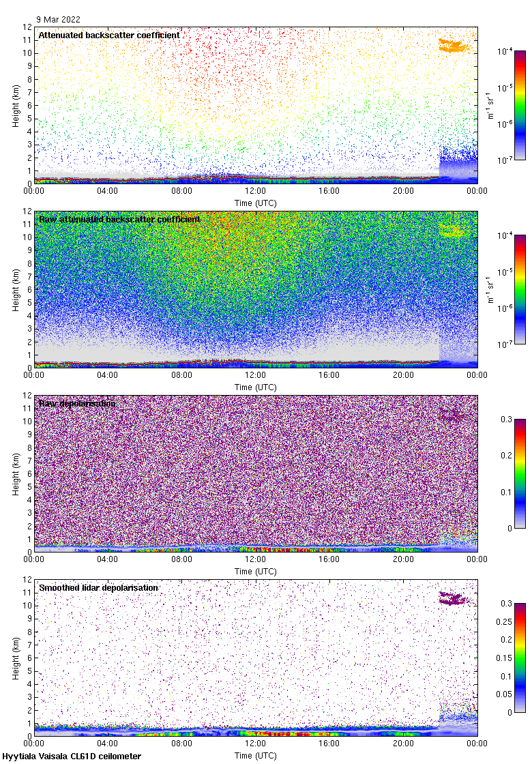Select the 'Attenuated backscatter coefficient' panel title
Screen dimensions: 532x764
click(x=109, y=35)
